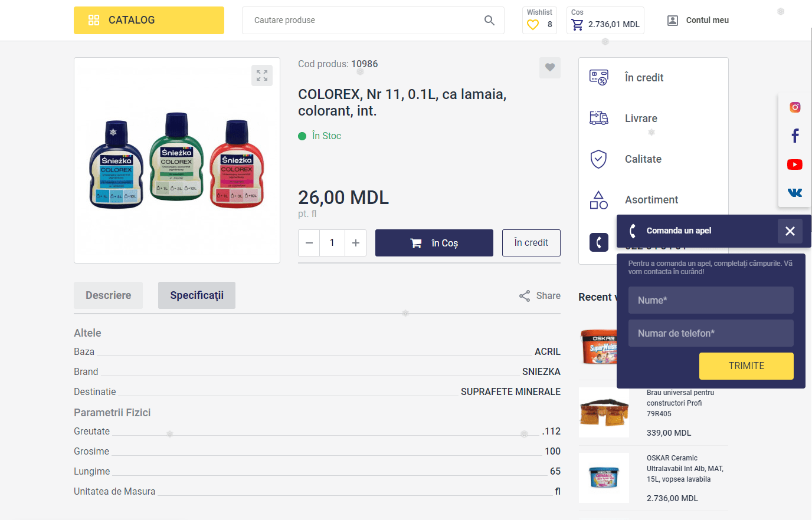Open the Asortiment sidebar link
The height and width of the screenshot is (520, 812).
651,200
